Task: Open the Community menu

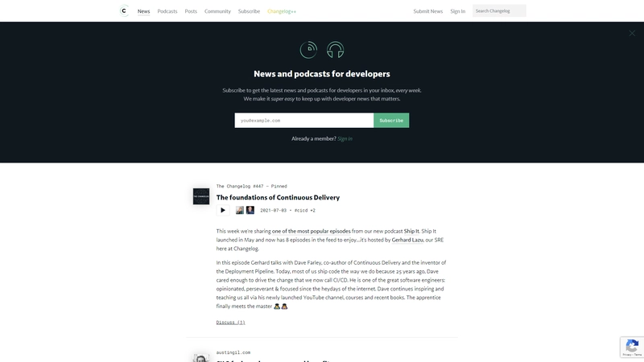Action: pos(217,11)
